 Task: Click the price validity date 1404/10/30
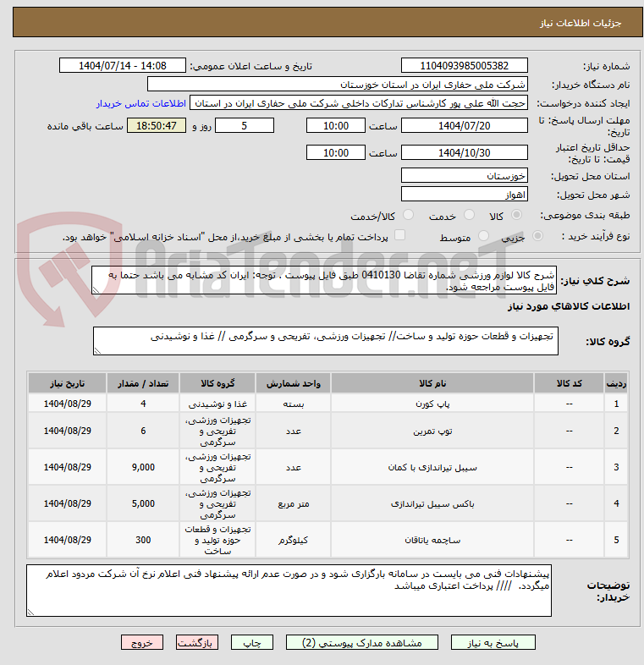[x=464, y=152]
